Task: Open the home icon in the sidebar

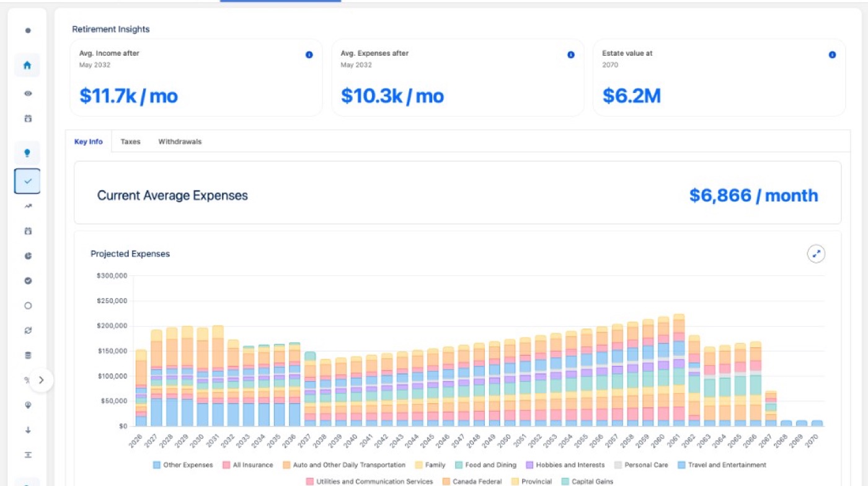Action: (x=27, y=65)
